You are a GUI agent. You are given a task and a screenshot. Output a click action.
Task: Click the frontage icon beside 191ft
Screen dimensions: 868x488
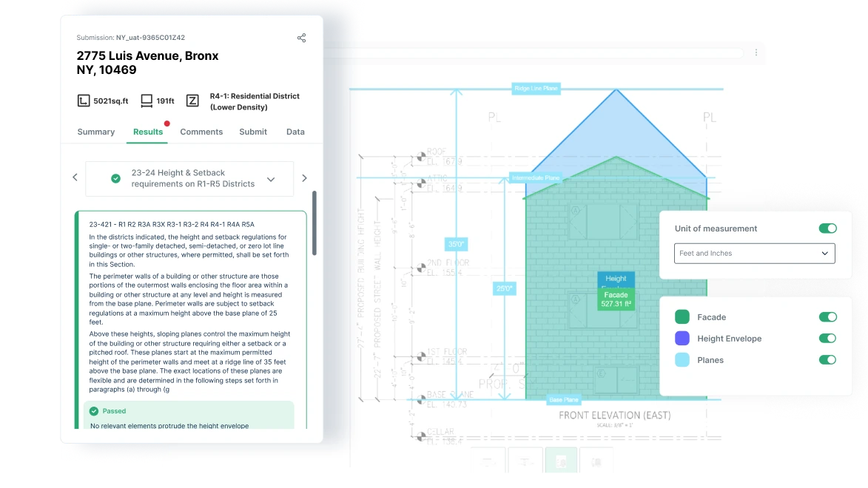(x=146, y=101)
